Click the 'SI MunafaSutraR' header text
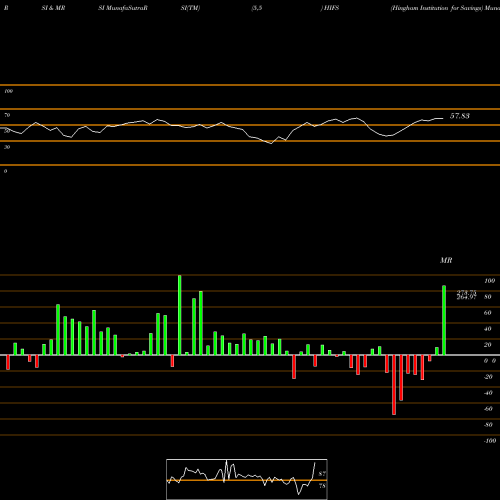 [123, 8]
